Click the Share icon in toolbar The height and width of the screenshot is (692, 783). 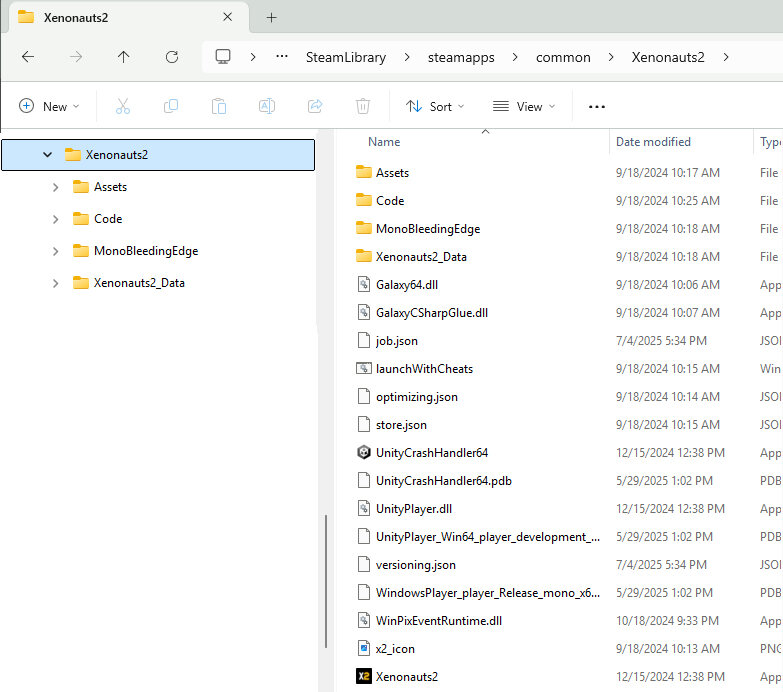click(x=315, y=106)
